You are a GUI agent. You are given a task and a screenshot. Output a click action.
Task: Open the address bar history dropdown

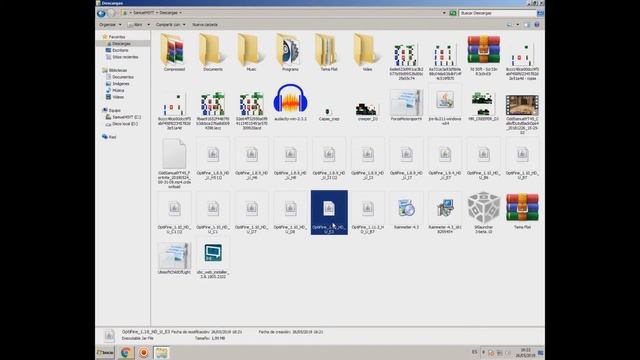tap(444, 13)
